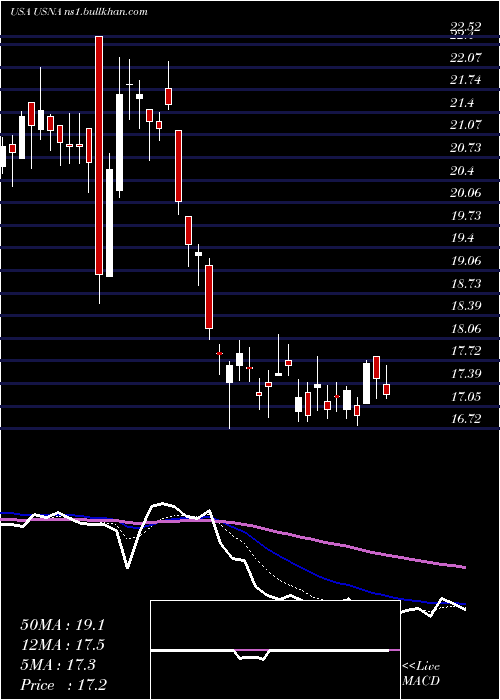Click the 17.05 price axis label
The width and height of the screenshot is (500, 700).
[466, 396]
